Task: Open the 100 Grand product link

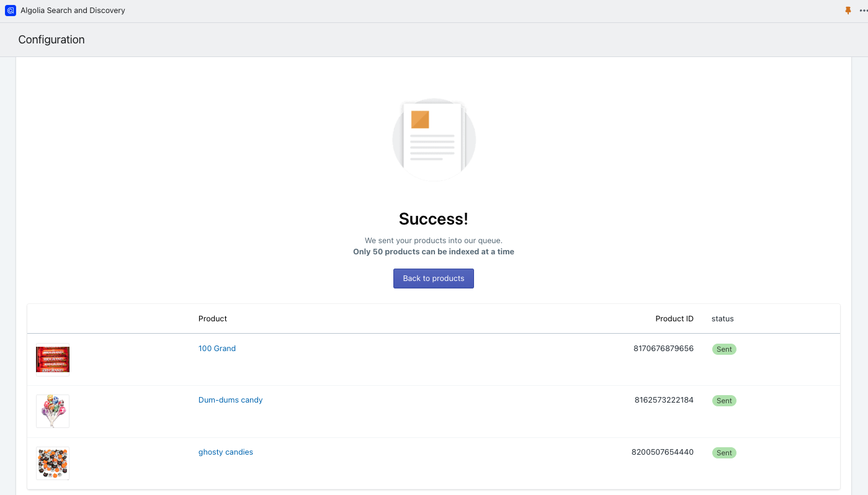Action: click(x=217, y=349)
